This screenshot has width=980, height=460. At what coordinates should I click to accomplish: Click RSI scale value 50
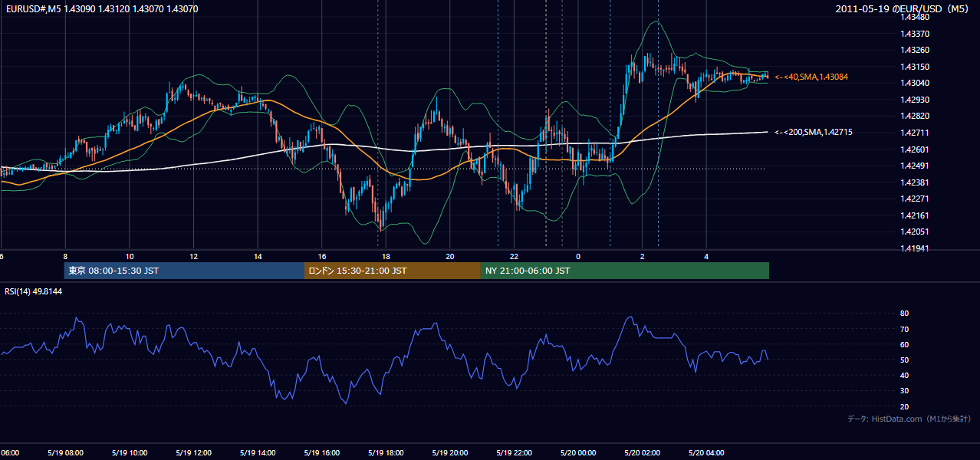[x=905, y=360]
